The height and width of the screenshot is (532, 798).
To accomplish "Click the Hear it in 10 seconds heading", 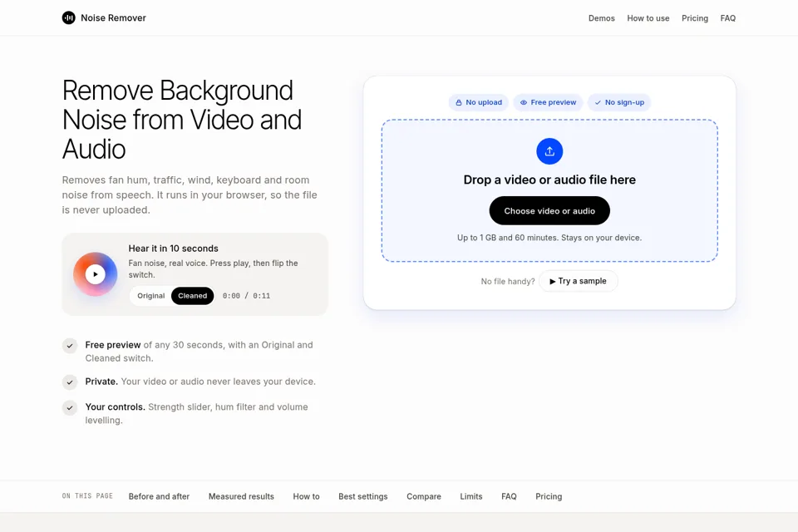I will (x=173, y=249).
